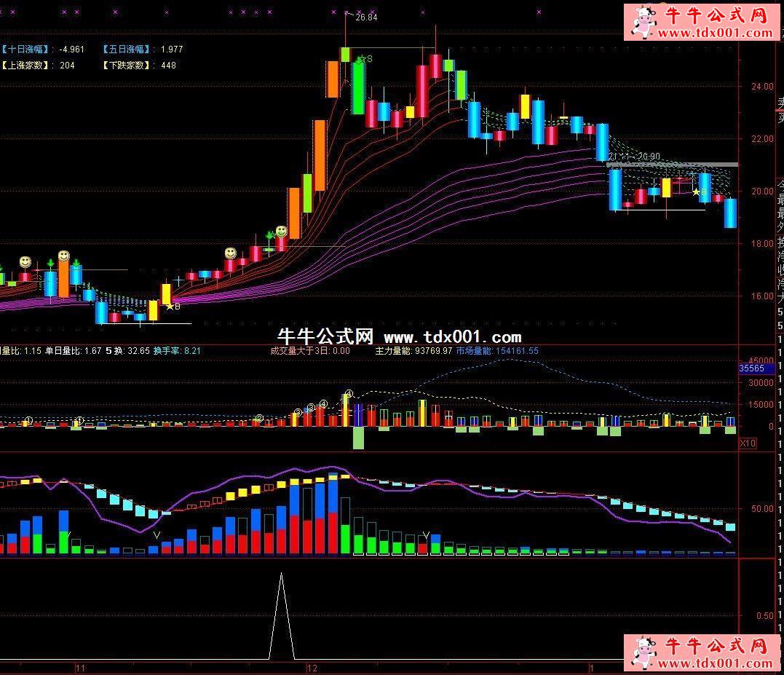This screenshot has height=675, width=784.
Task: Select the 30000 volume axis label
Action: click(761, 383)
